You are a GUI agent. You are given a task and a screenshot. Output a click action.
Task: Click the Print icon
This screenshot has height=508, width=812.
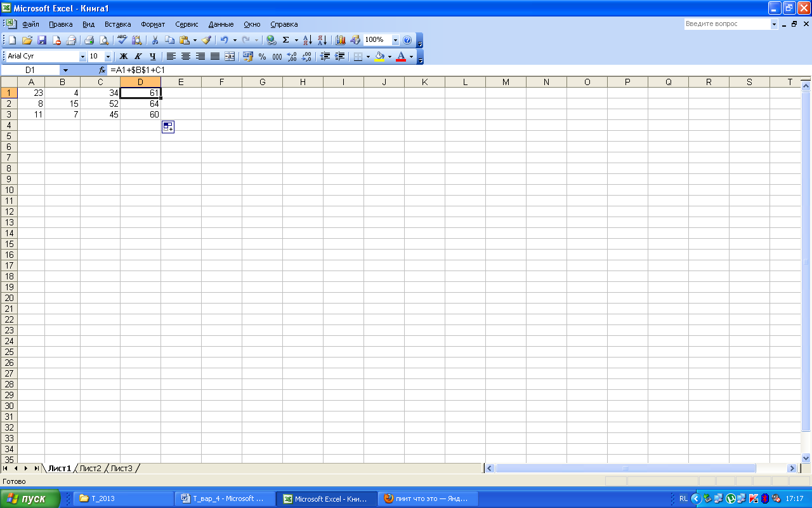pos(89,40)
